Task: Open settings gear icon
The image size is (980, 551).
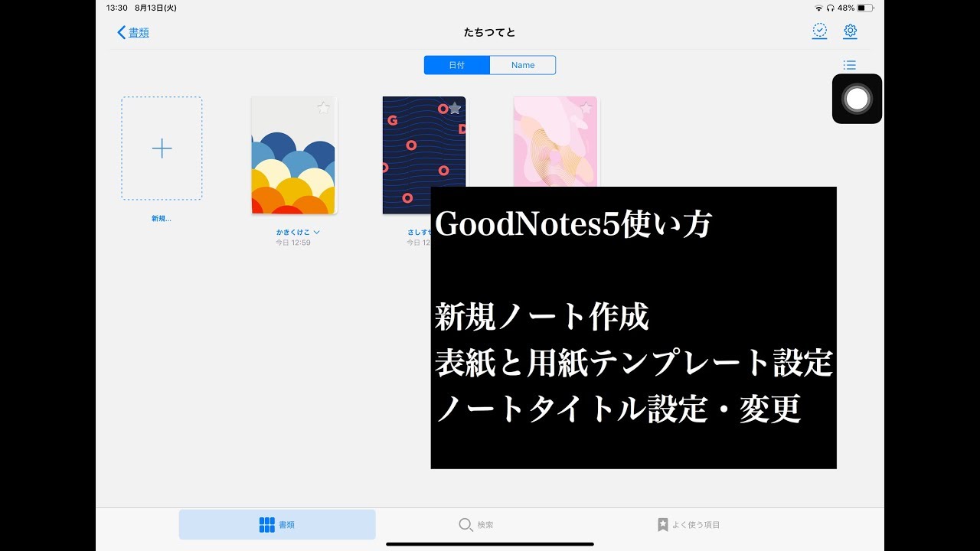Action: pyautogui.click(x=850, y=31)
